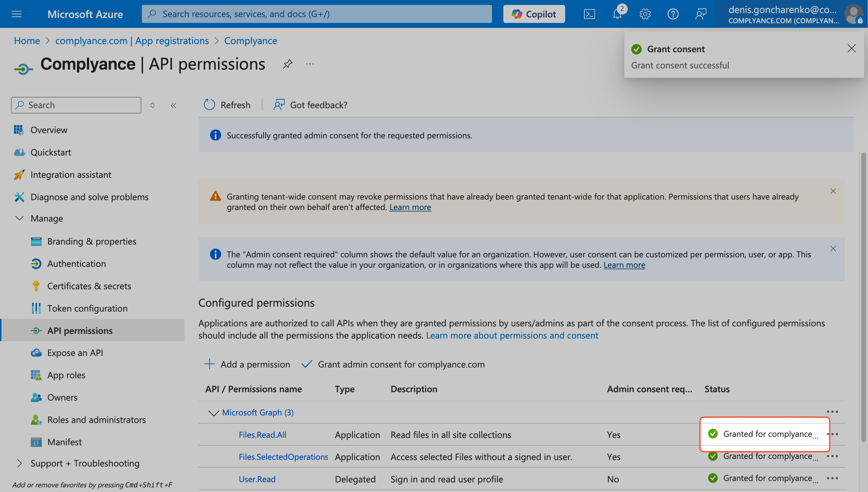Viewport: 868px width, 492px height.
Task: Collapse the left navigation pane
Action: 173,105
